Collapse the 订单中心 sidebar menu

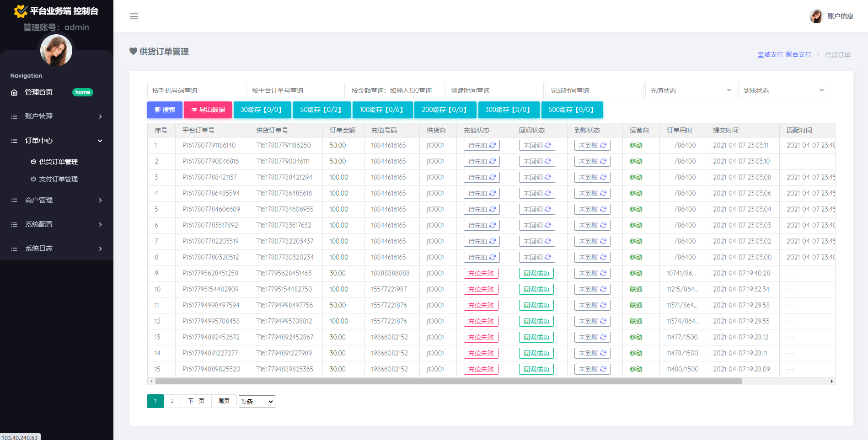[x=57, y=141]
